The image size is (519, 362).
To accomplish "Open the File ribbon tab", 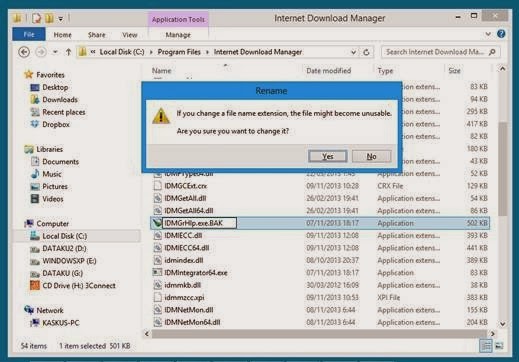I will pyautogui.click(x=29, y=35).
